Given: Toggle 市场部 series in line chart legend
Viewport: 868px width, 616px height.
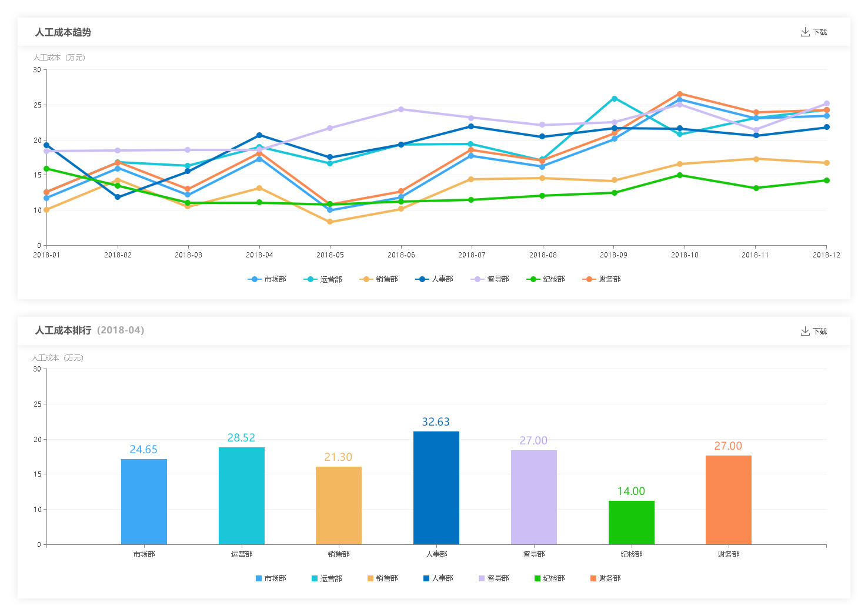Looking at the screenshot, I should [267, 279].
